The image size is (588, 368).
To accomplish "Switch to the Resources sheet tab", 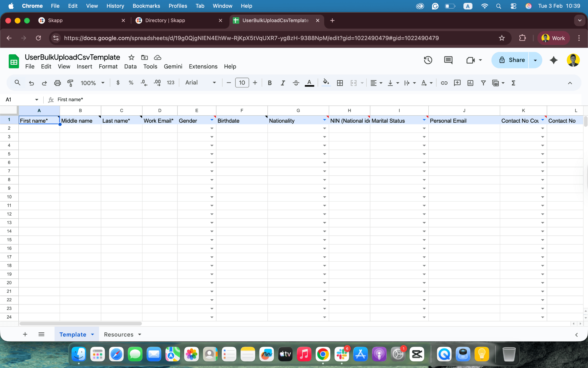I will [119, 334].
